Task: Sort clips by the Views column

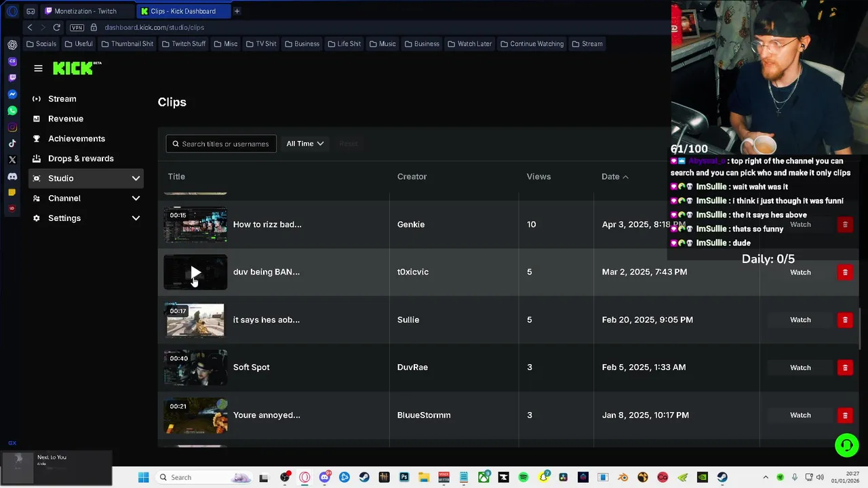Action: pyautogui.click(x=538, y=177)
